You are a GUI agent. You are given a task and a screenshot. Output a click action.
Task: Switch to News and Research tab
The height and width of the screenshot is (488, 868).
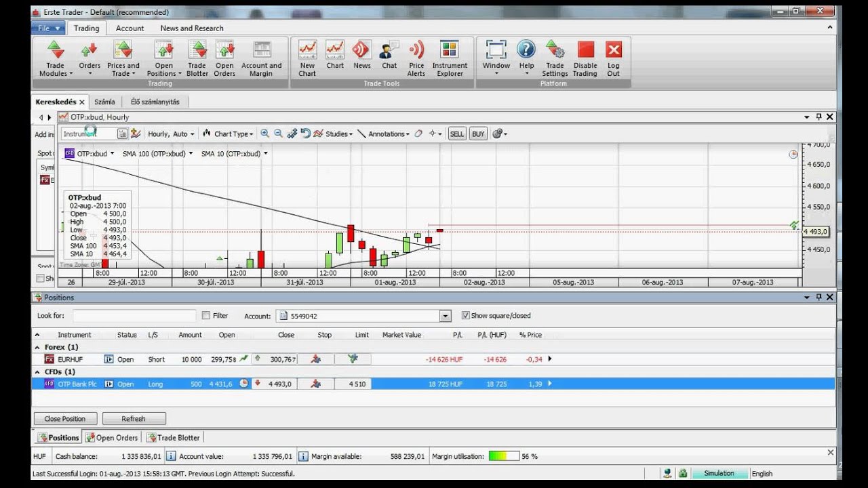[x=192, y=28]
